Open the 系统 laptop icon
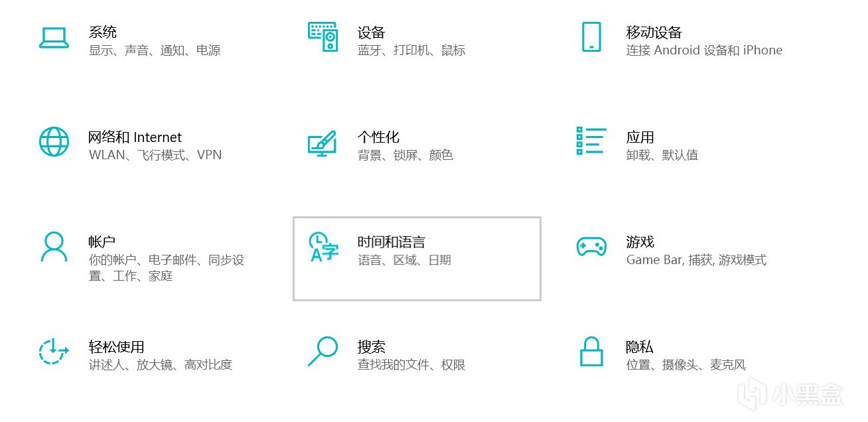 (x=54, y=37)
